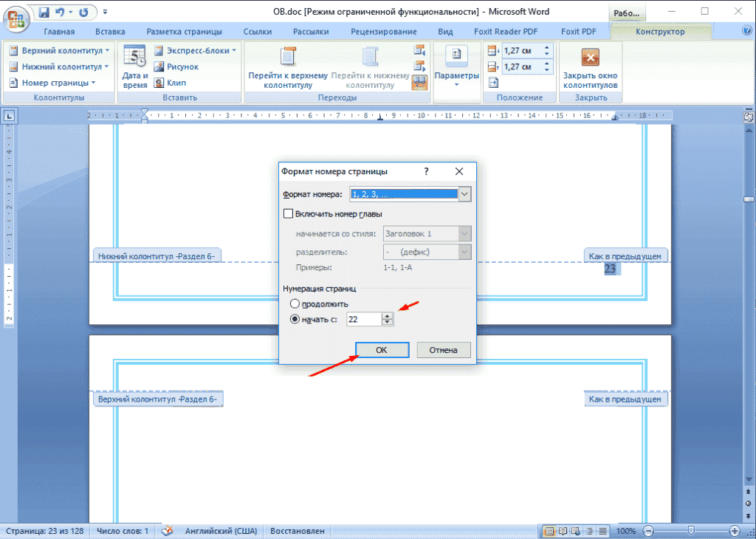Image resolution: width=756 pixels, height=539 pixels.
Task: Click spelling check status icon
Action: click(167, 531)
